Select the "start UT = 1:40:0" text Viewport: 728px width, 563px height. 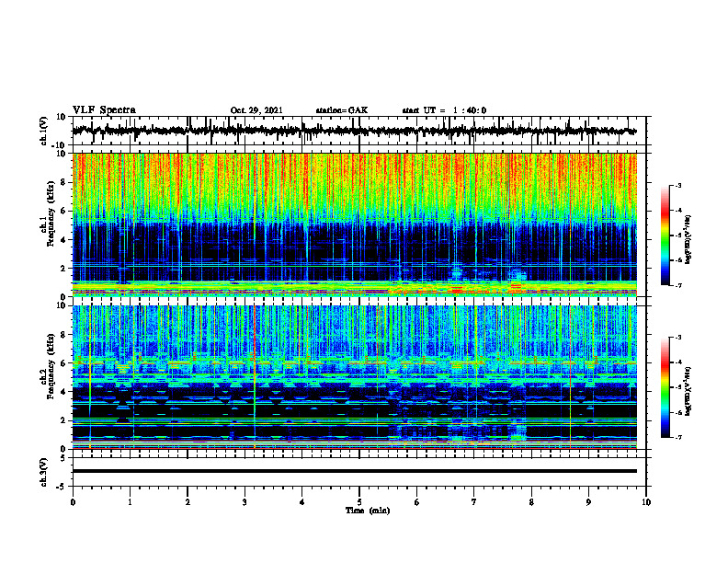[x=444, y=110]
